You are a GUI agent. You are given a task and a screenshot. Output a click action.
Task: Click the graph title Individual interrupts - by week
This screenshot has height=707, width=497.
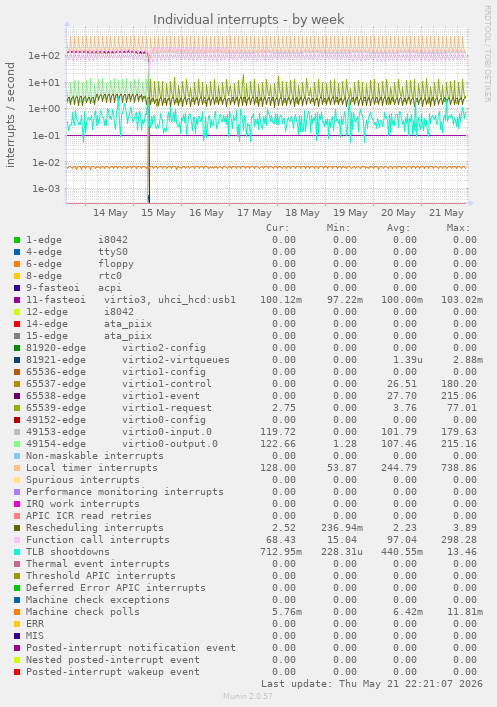click(248, 20)
